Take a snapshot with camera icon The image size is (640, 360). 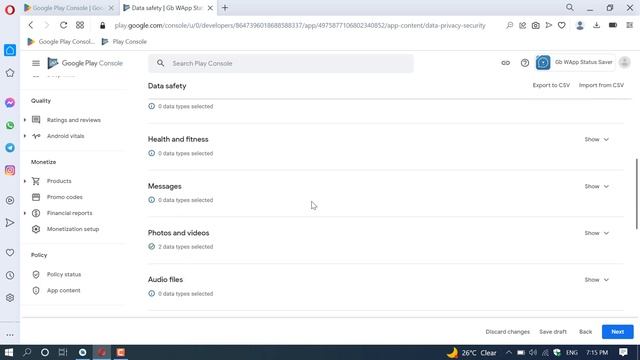[536, 25]
